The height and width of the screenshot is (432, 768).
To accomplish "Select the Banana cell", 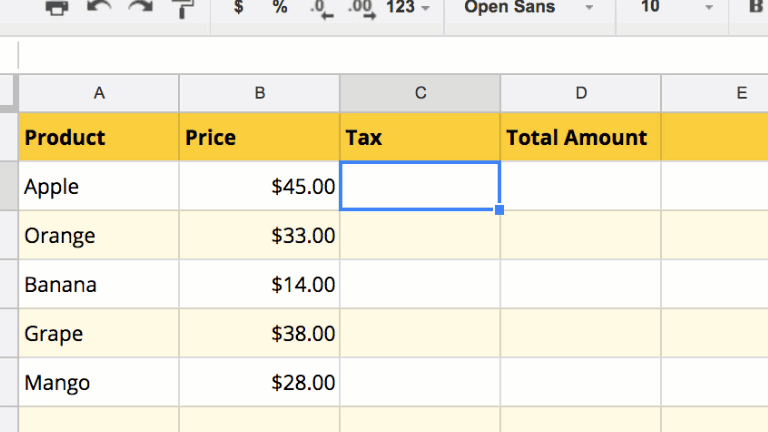I will pos(99,284).
